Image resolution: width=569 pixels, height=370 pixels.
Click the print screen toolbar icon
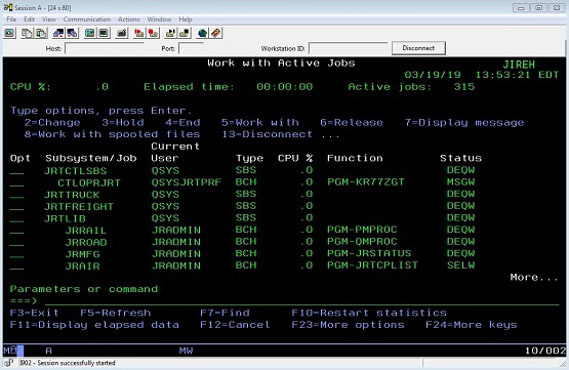pyautogui.click(x=10, y=33)
